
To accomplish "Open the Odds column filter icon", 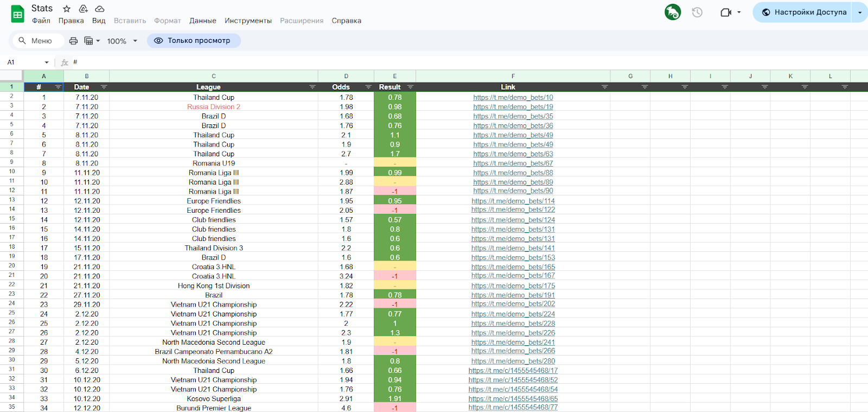I will point(368,87).
